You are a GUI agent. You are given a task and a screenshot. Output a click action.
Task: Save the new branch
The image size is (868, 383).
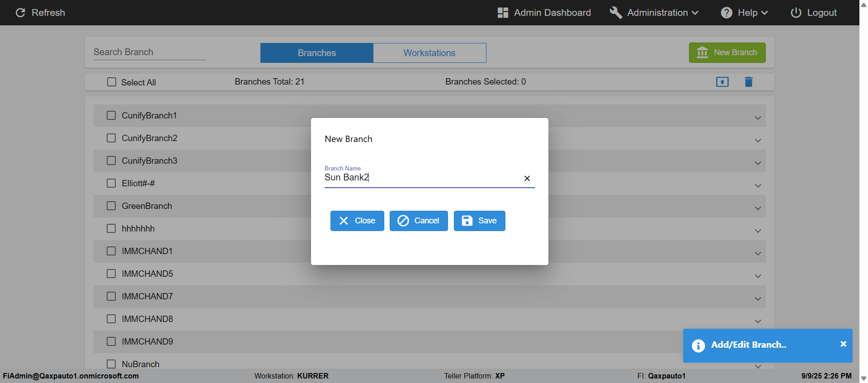480,221
